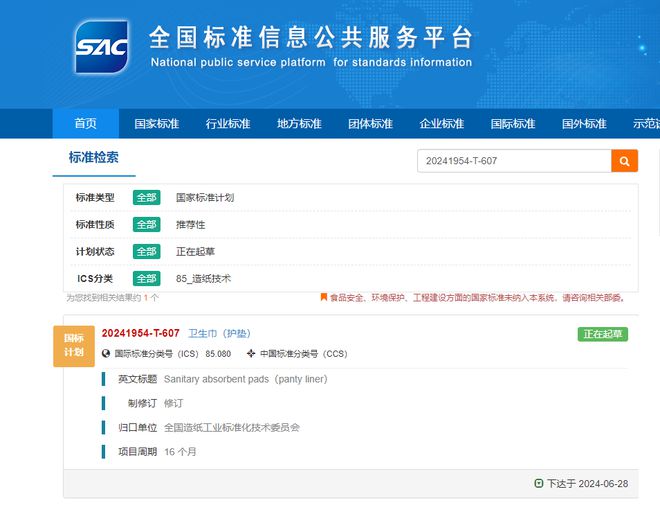Select the 团体标准 menu item
Screen dimensions: 660x512
click(370, 123)
